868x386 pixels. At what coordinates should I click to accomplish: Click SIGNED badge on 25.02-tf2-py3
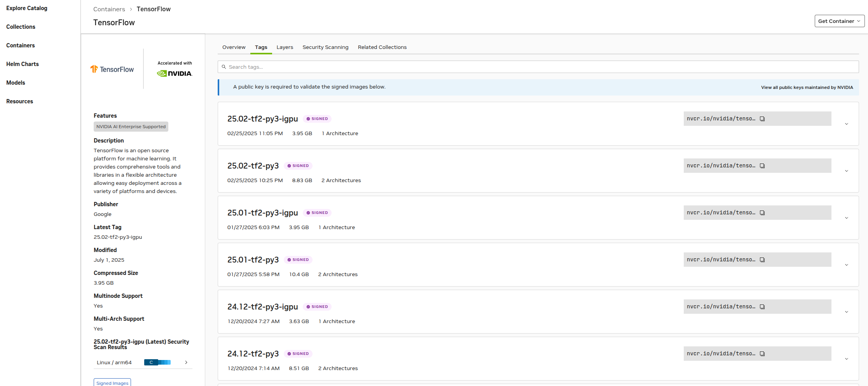[298, 166]
